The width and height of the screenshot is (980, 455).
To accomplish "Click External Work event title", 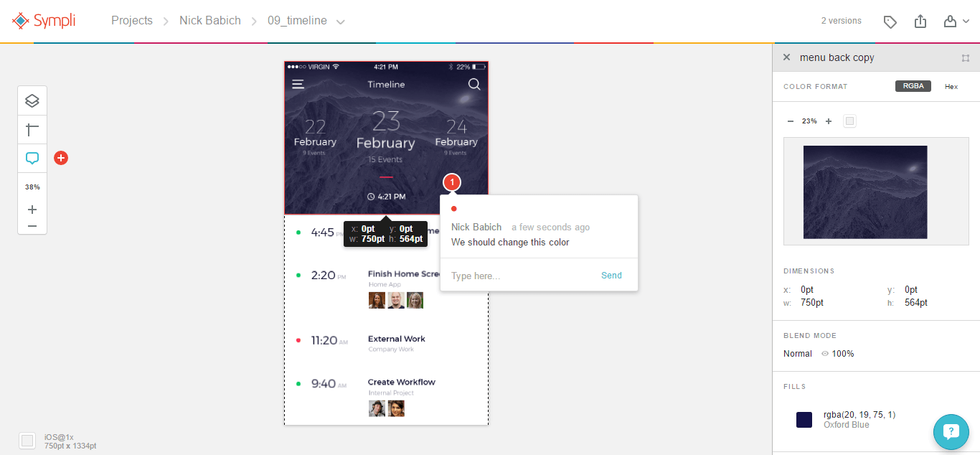I will click(x=397, y=339).
